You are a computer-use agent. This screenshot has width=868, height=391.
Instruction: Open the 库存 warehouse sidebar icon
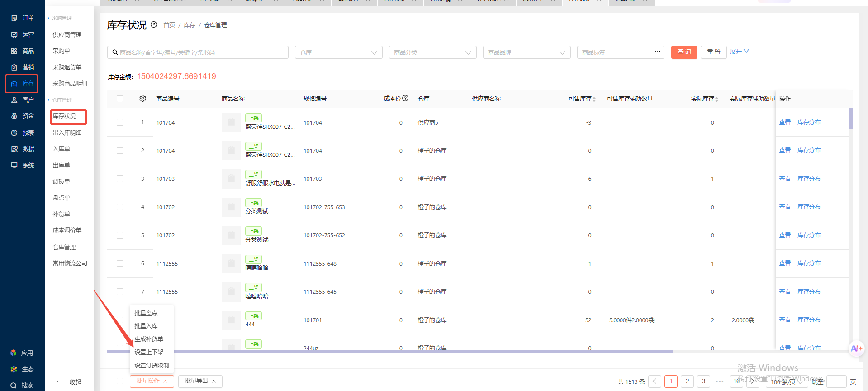pyautogui.click(x=14, y=84)
